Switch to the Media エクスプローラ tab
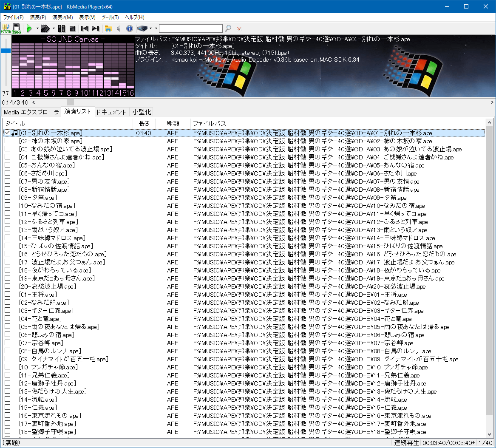Screen dimensions: 496x448 [x=31, y=112]
